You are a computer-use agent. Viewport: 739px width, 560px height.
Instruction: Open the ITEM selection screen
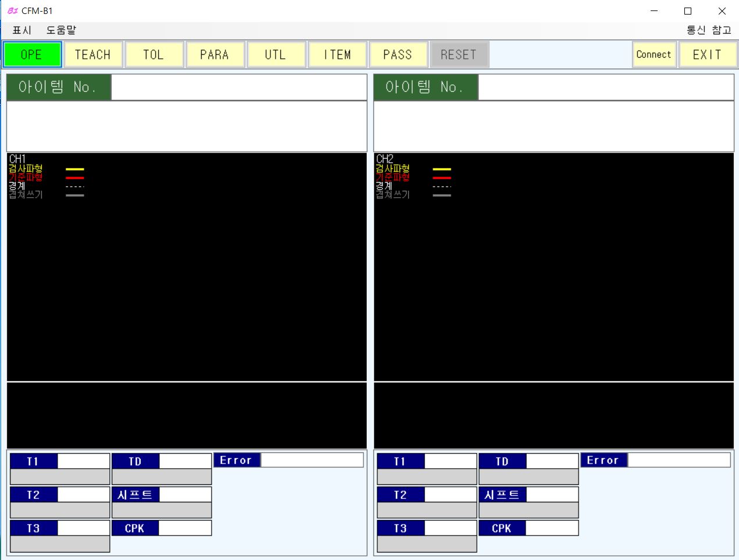click(337, 55)
